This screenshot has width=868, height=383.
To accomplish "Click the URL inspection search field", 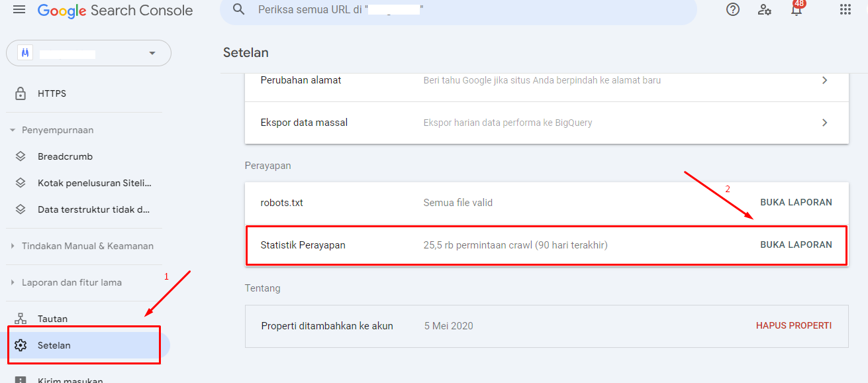I will (x=458, y=10).
